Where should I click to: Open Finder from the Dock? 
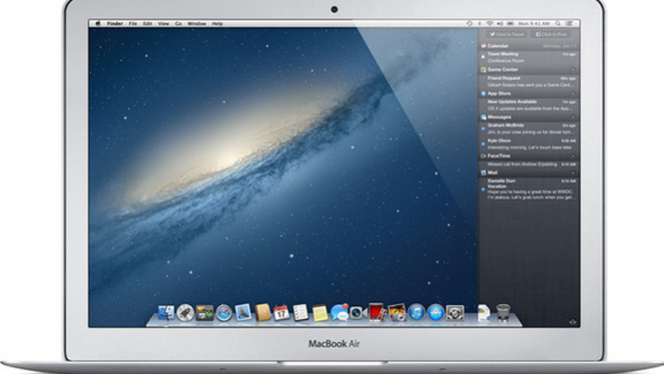click(x=166, y=313)
